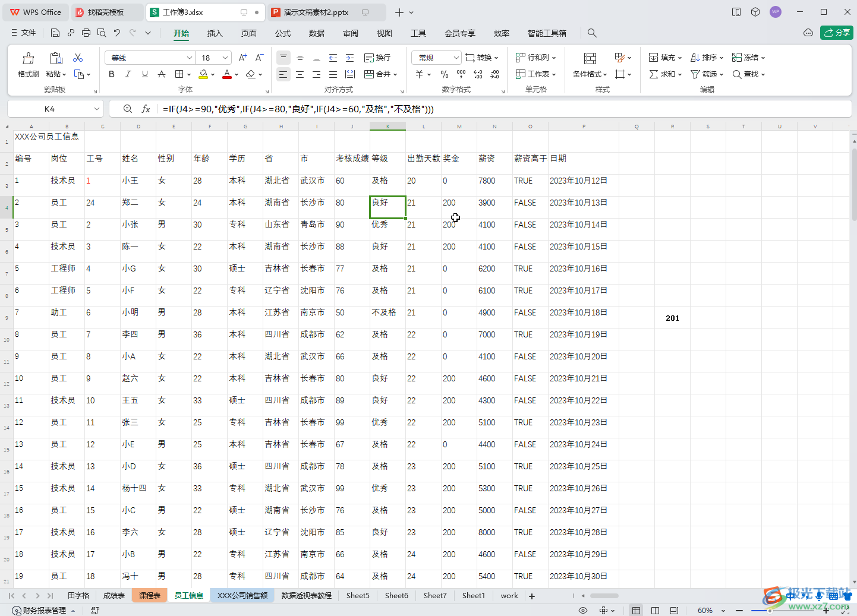857x616 pixels.
Task: Toggle Underline formatting
Action: click(145, 74)
